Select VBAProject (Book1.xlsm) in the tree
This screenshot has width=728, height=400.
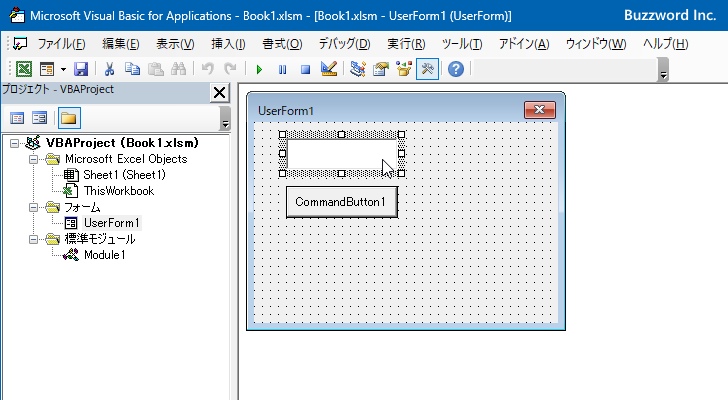122,142
